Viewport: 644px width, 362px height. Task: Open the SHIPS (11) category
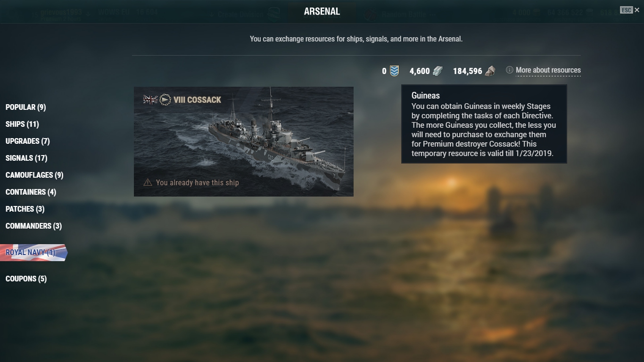22,124
